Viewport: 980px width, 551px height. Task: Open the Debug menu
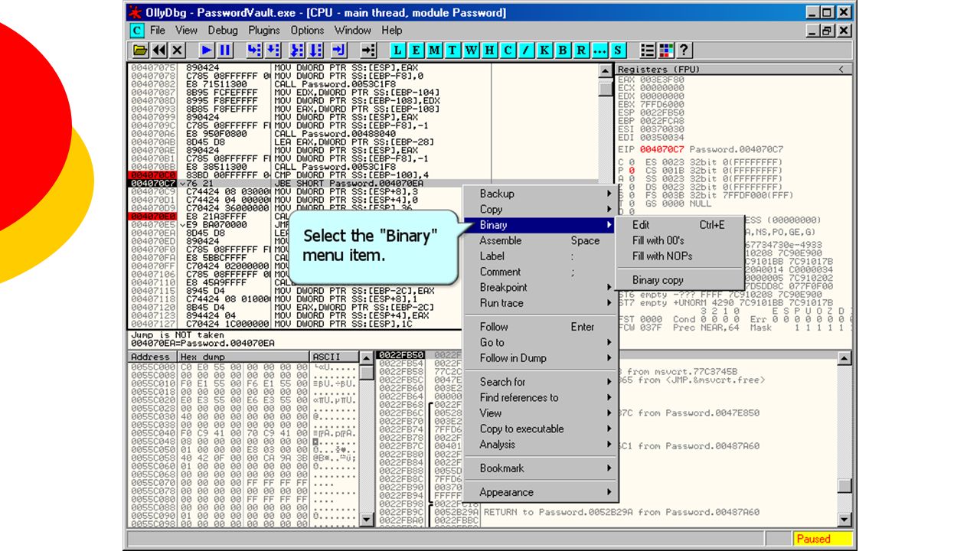coord(223,31)
